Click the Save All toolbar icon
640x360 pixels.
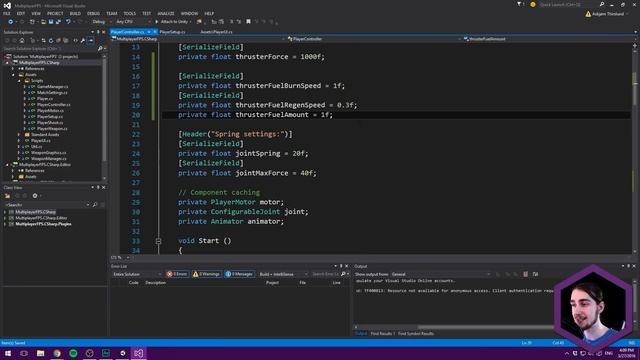[x=58, y=22]
